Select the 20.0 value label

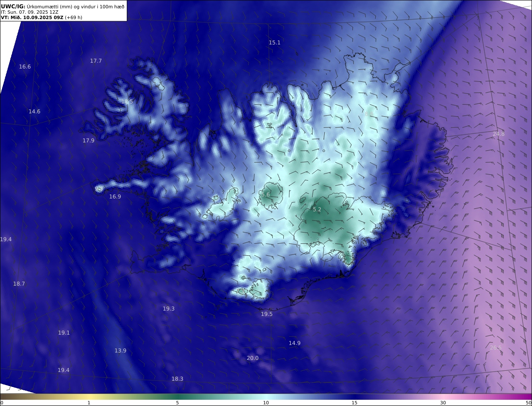[x=253, y=358]
